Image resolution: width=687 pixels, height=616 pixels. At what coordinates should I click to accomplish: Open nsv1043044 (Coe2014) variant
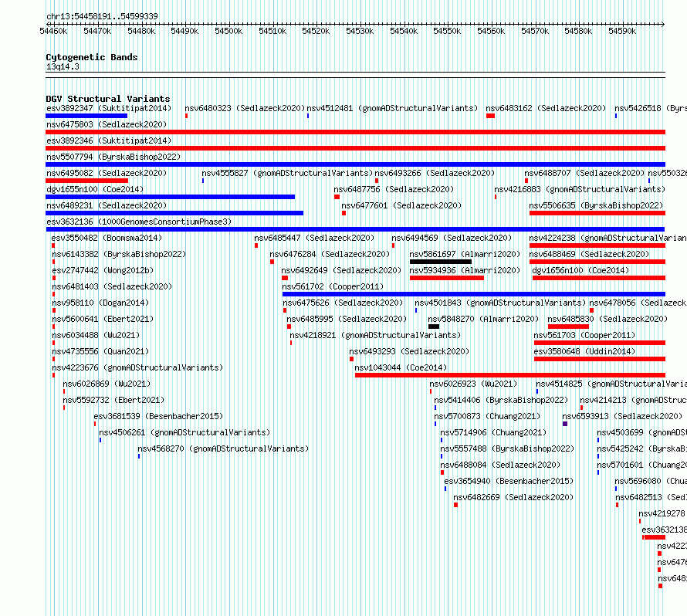(x=401, y=367)
